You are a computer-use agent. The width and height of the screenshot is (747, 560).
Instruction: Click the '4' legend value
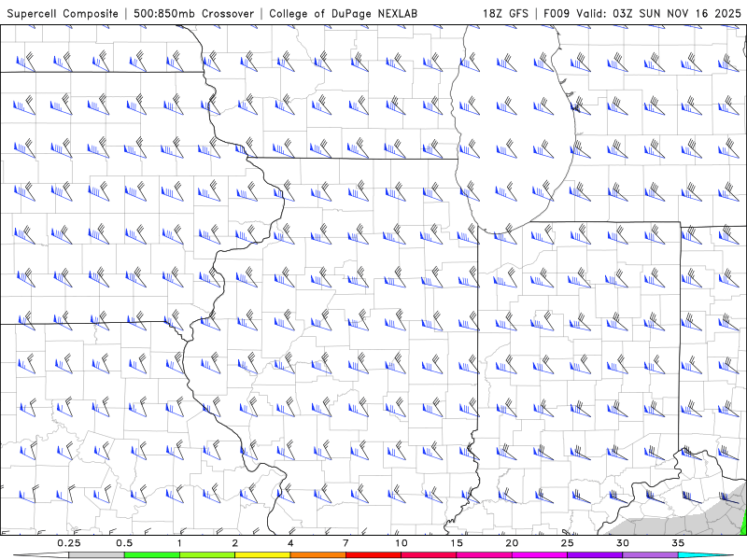point(290,543)
